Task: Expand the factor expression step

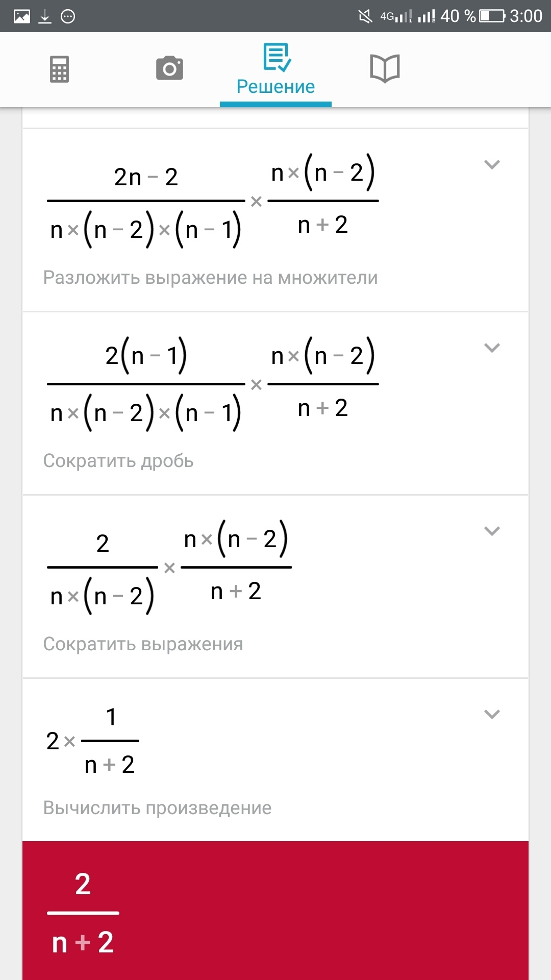Action: tap(492, 164)
